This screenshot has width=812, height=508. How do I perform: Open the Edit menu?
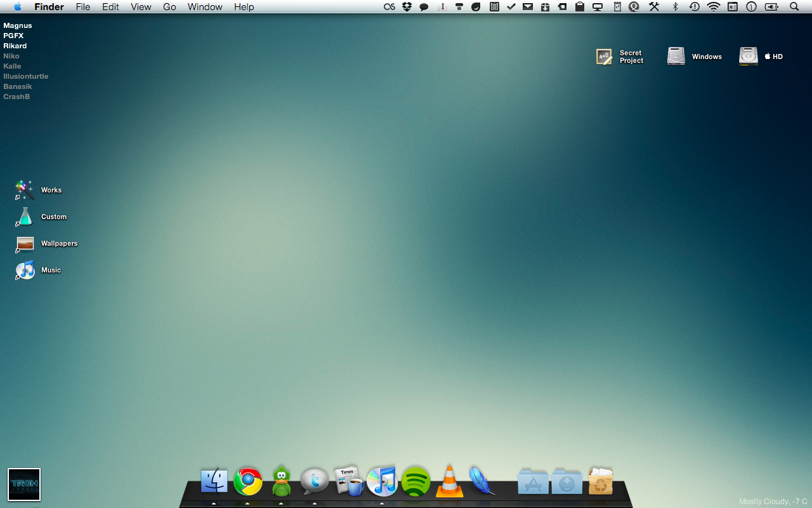point(110,6)
